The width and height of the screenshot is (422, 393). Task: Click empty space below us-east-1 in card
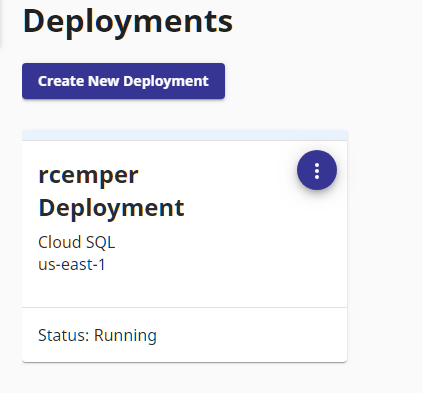click(185, 289)
